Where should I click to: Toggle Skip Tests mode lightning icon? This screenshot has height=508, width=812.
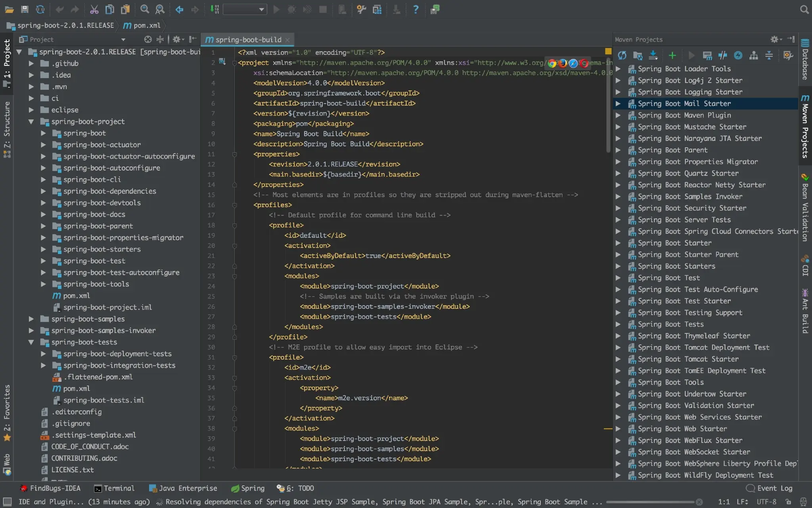[x=738, y=56]
